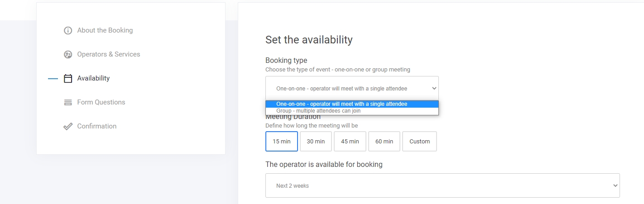This screenshot has height=204, width=644.
Task: Click the Booking type select field
Action: pyautogui.click(x=351, y=88)
